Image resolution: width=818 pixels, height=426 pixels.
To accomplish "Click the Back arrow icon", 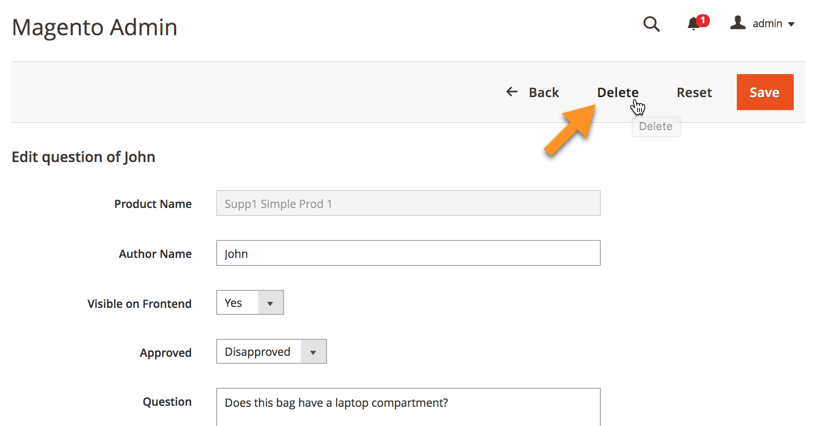I will (512, 92).
